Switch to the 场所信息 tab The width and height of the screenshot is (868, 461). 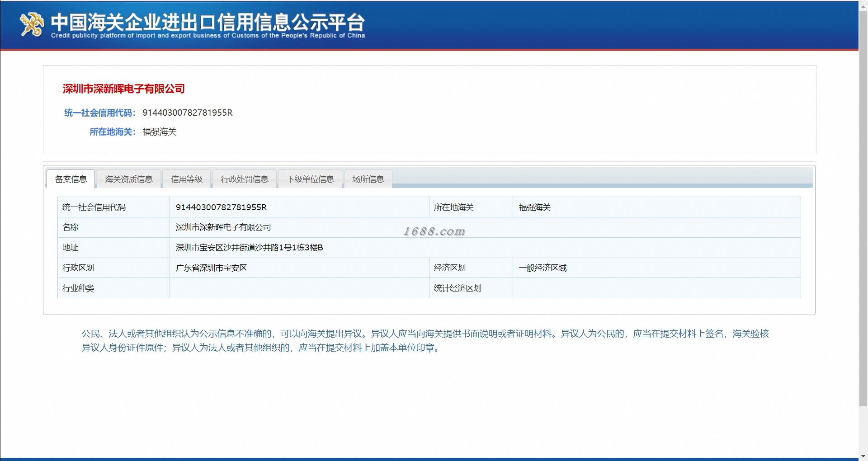[368, 179]
